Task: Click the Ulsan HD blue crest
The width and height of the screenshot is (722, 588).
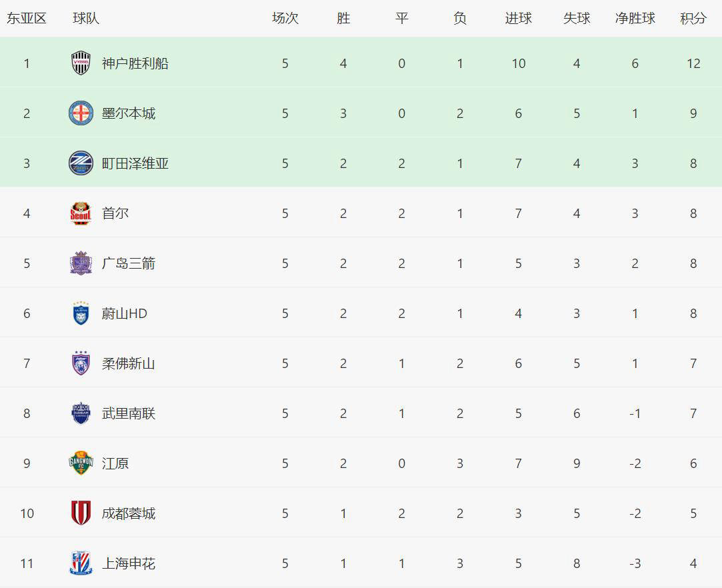Action: click(81, 313)
